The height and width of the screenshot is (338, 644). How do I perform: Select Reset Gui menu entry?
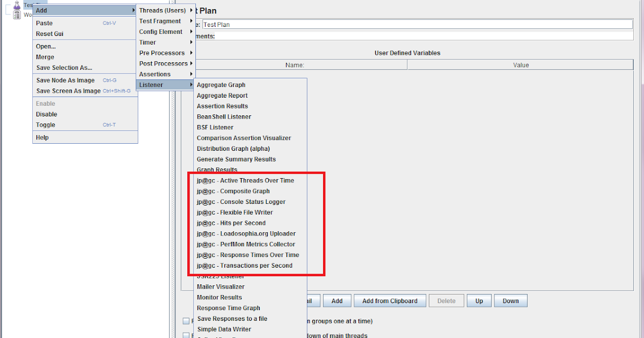point(85,34)
